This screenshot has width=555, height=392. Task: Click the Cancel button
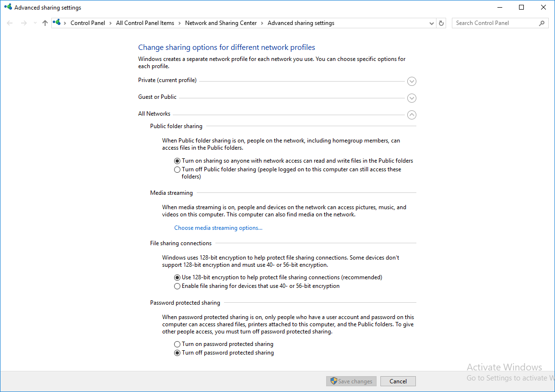(398, 381)
